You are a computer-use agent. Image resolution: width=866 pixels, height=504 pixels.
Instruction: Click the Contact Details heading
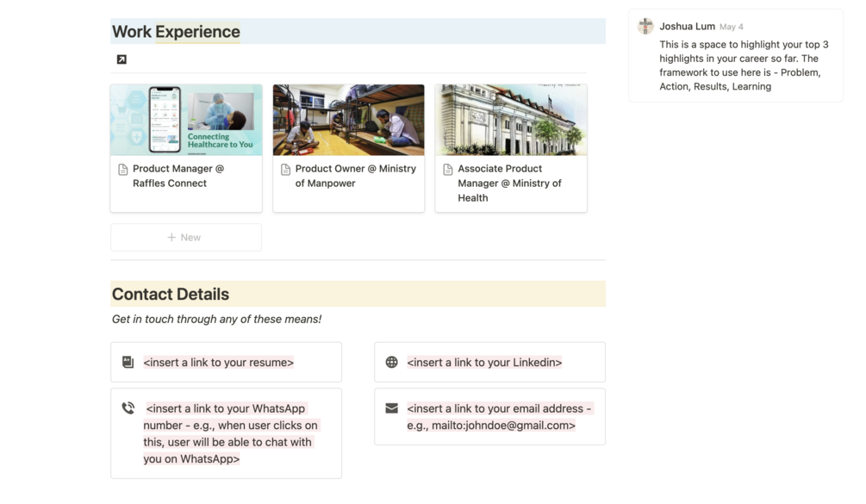171,295
